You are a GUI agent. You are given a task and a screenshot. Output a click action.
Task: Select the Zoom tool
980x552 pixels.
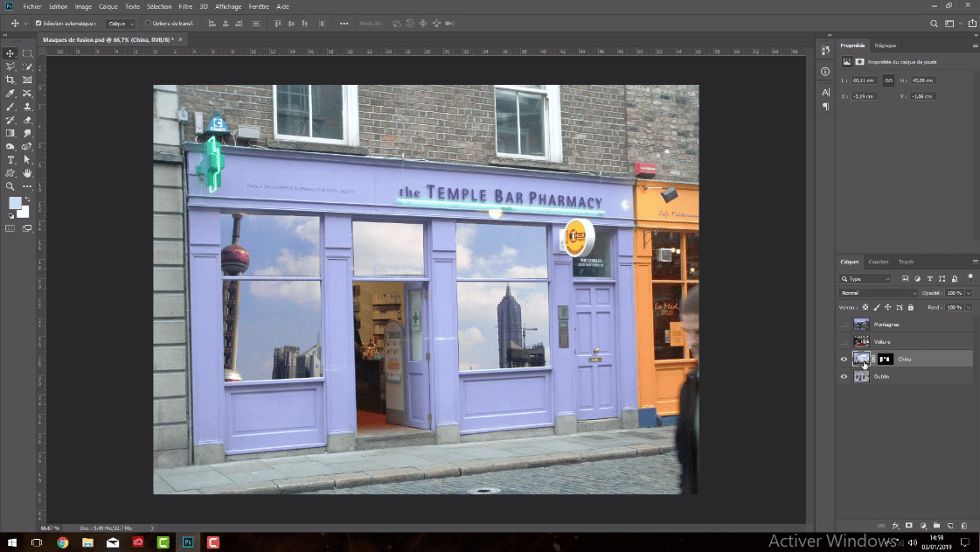coord(10,186)
